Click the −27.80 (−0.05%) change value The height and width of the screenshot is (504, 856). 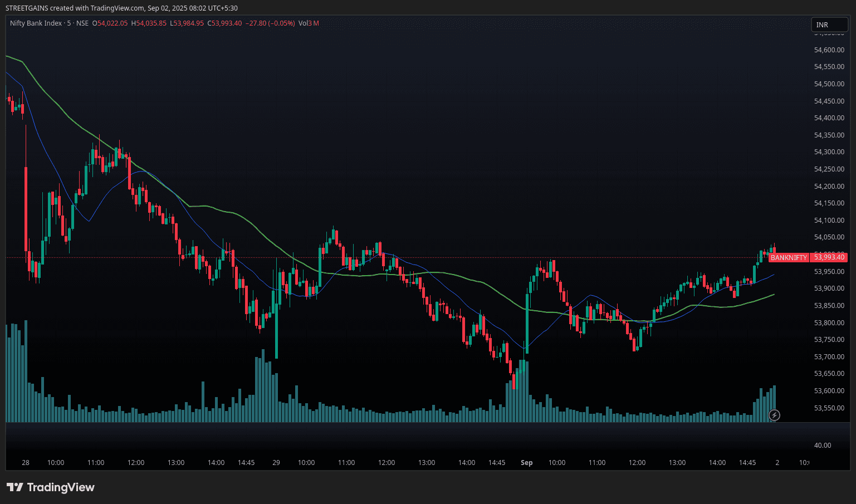tap(270, 23)
